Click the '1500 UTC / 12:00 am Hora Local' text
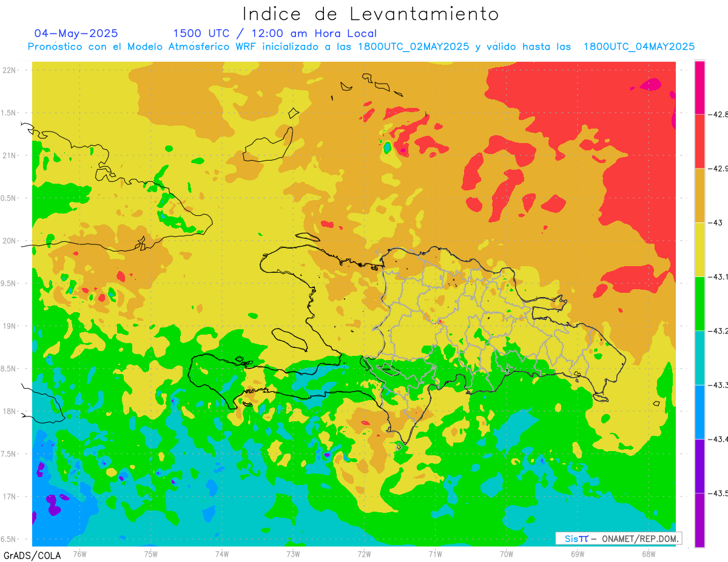Image resolution: width=728 pixels, height=562 pixels. coord(275,33)
